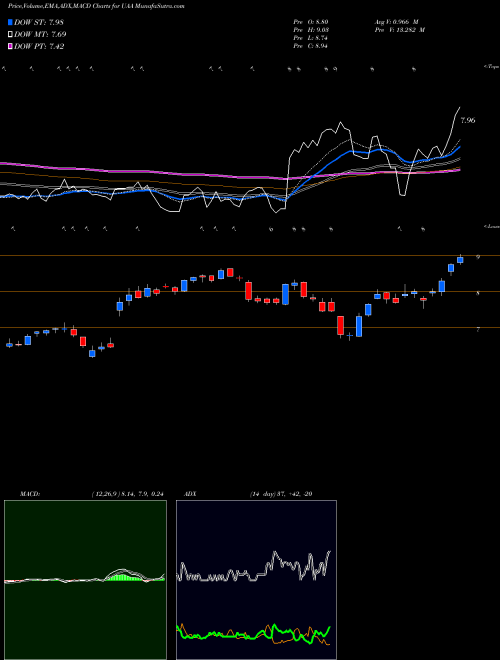Click the MACD '(12,26,9) 8.14, 7.9, 0.24' values
Viewport: 500px width, 660px height.
pyautogui.click(x=127, y=494)
